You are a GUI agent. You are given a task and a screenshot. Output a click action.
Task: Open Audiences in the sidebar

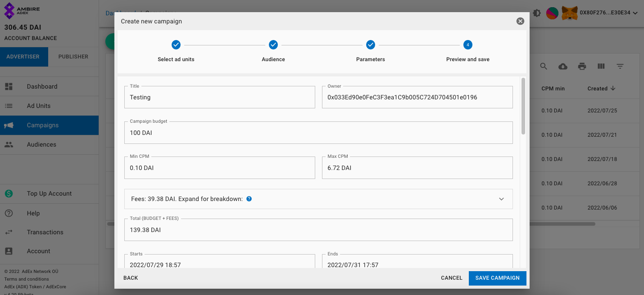[49, 144]
